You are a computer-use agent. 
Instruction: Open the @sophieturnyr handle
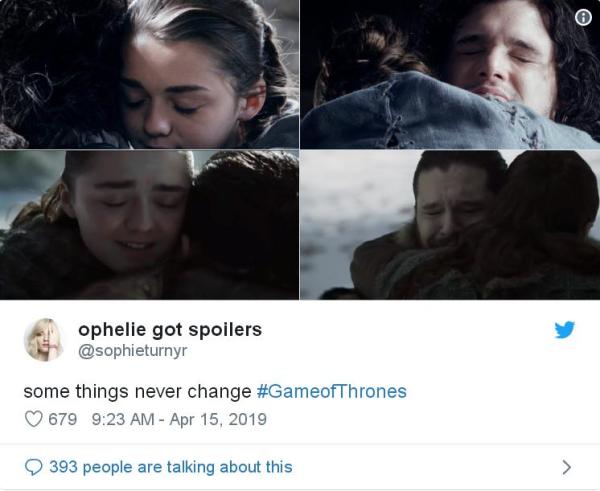[x=132, y=351]
